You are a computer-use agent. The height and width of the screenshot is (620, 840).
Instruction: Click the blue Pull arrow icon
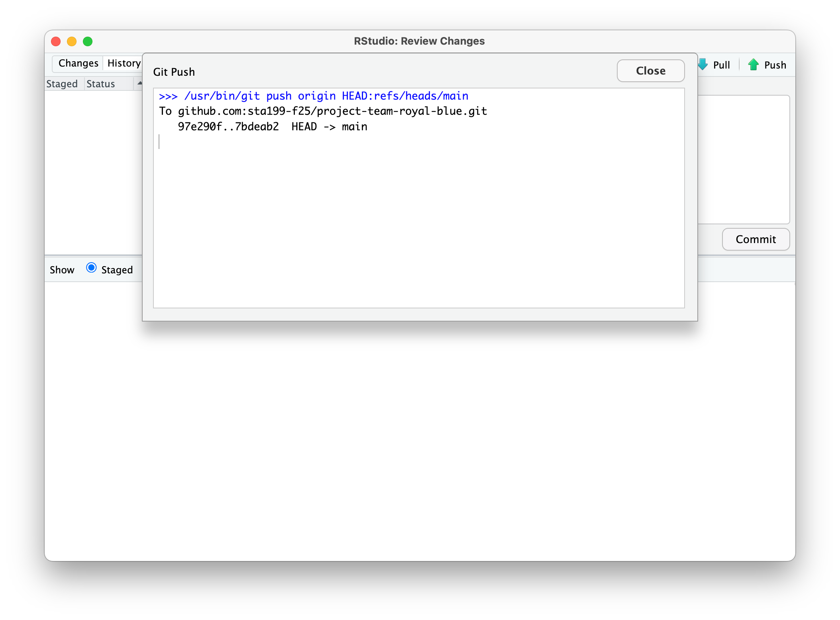(703, 65)
